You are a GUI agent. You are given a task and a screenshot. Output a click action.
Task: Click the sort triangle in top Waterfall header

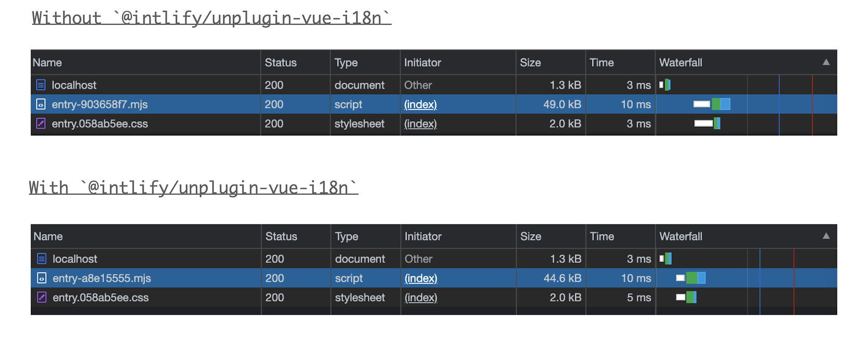[x=826, y=62]
